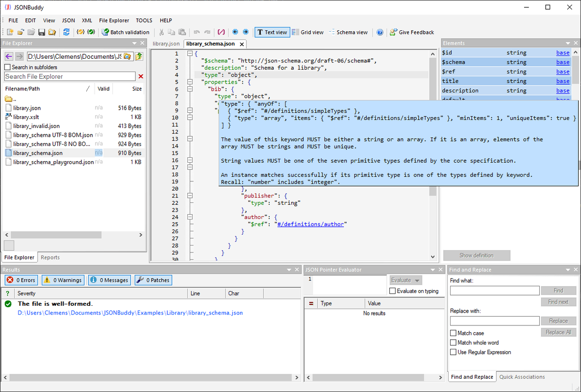Click the #/definitions/author reference link

(x=311, y=224)
